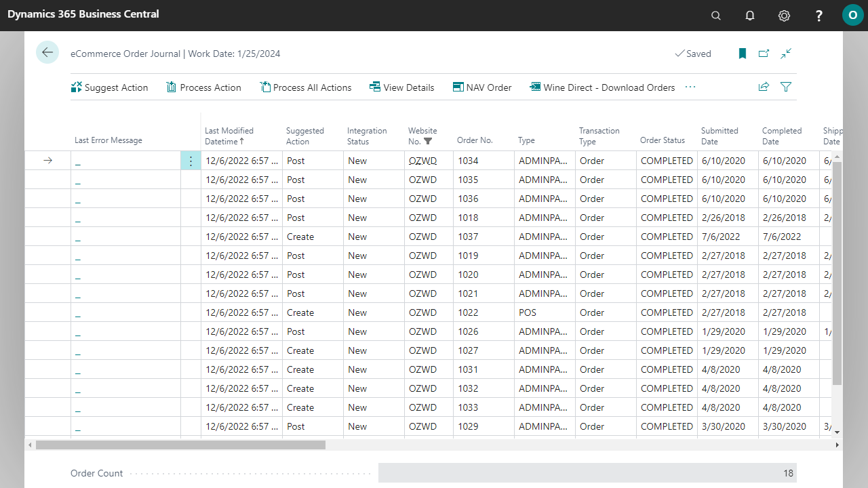Image resolution: width=868 pixels, height=488 pixels.
Task: Click Create action for order 1027
Action: tap(313, 350)
